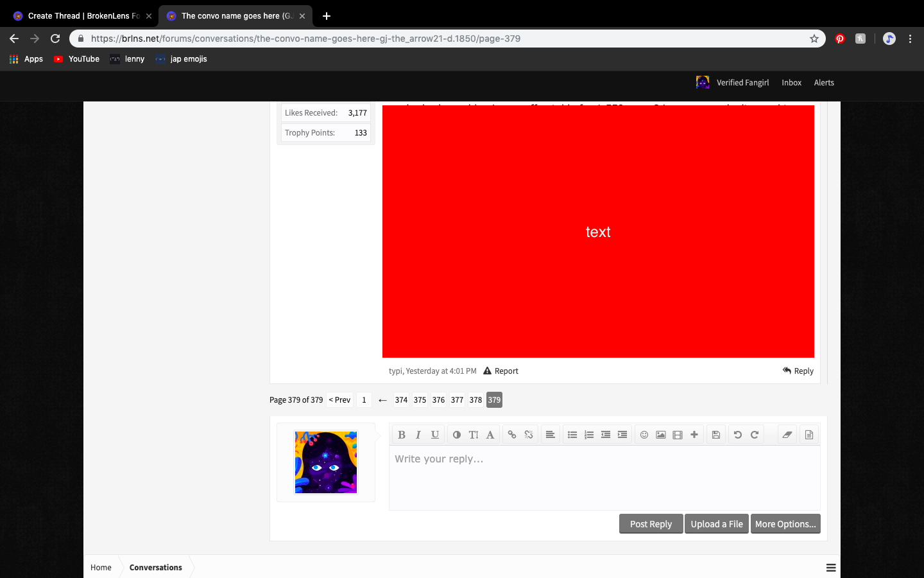Click the More Options button
This screenshot has width=924, height=578.
(785, 524)
